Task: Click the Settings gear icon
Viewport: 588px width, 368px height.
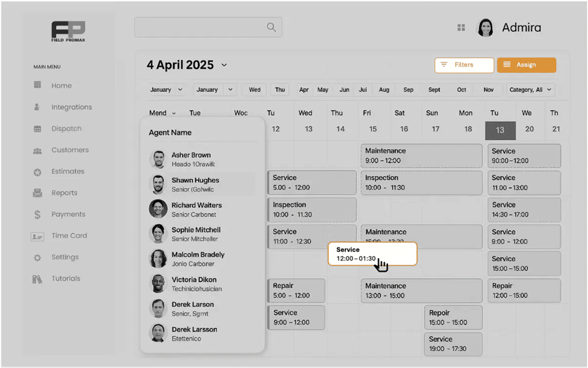Action: click(x=37, y=258)
